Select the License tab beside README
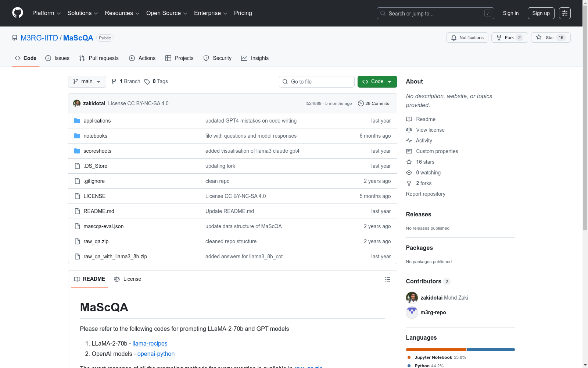The height and width of the screenshot is (368, 588). pos(128,279)
